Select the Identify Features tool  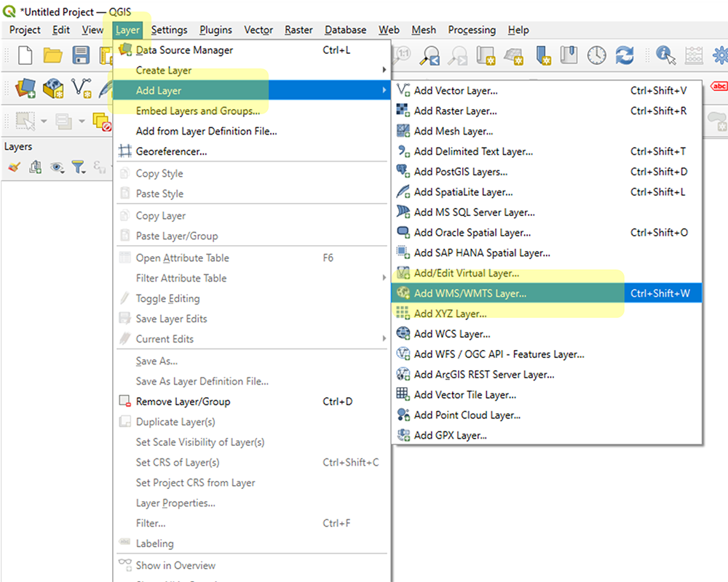664,56
